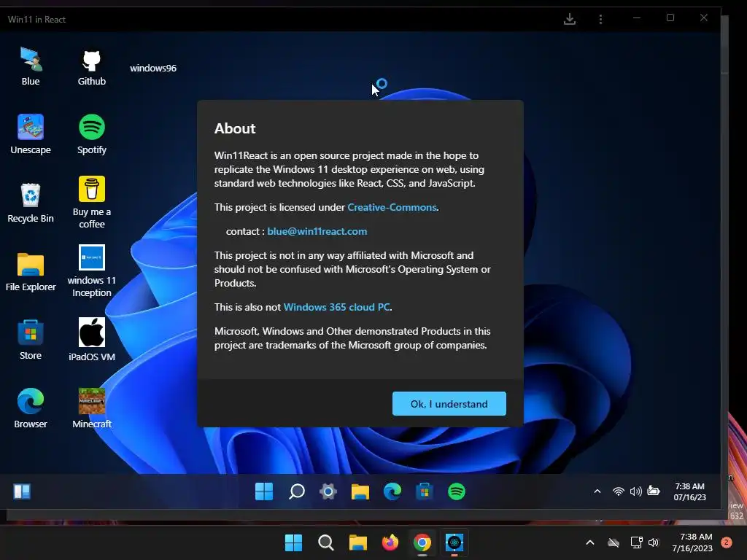Viewport: 747px width, 560px height.
Task: Open the host Windows Start button
Action: [293, 542]
